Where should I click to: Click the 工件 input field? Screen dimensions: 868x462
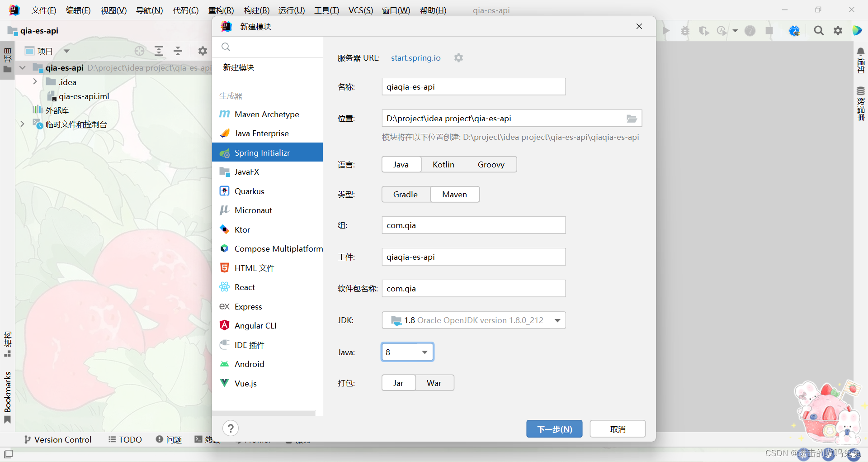tap(474, 257)
